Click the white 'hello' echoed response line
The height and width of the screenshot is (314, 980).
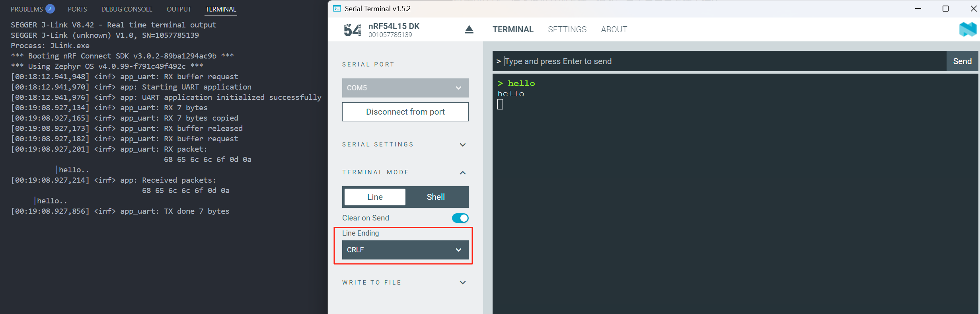tap(511, 94)
